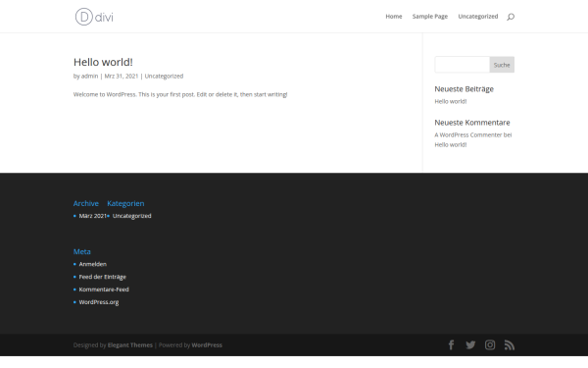Open the header search magnifier icon
588x368 pixels.
(511, 17)
